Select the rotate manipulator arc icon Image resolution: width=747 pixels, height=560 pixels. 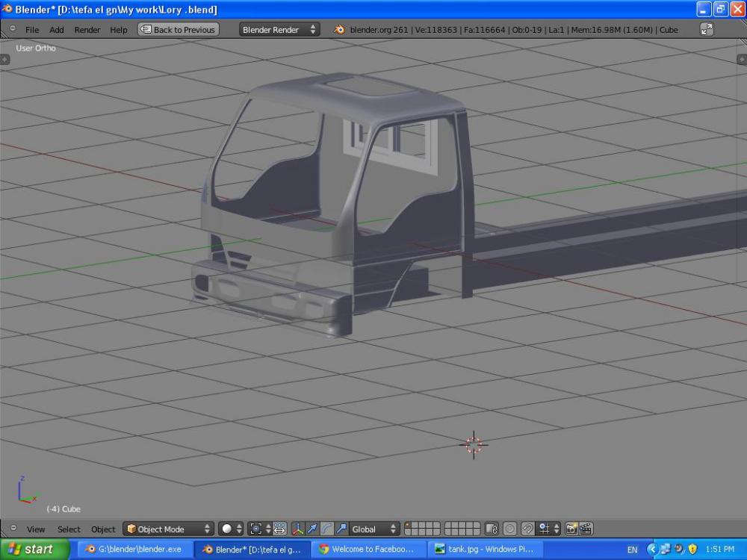327,529
